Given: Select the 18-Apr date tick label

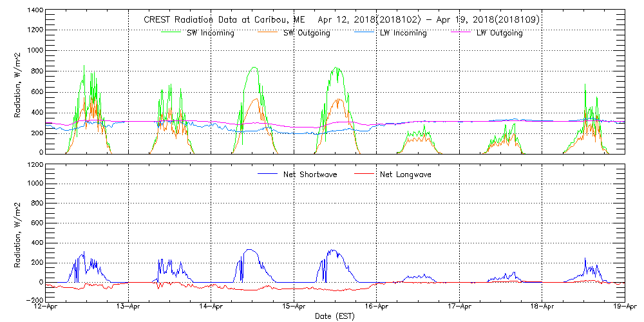Looking at the screenshot, I should click(x=542, y=307).
